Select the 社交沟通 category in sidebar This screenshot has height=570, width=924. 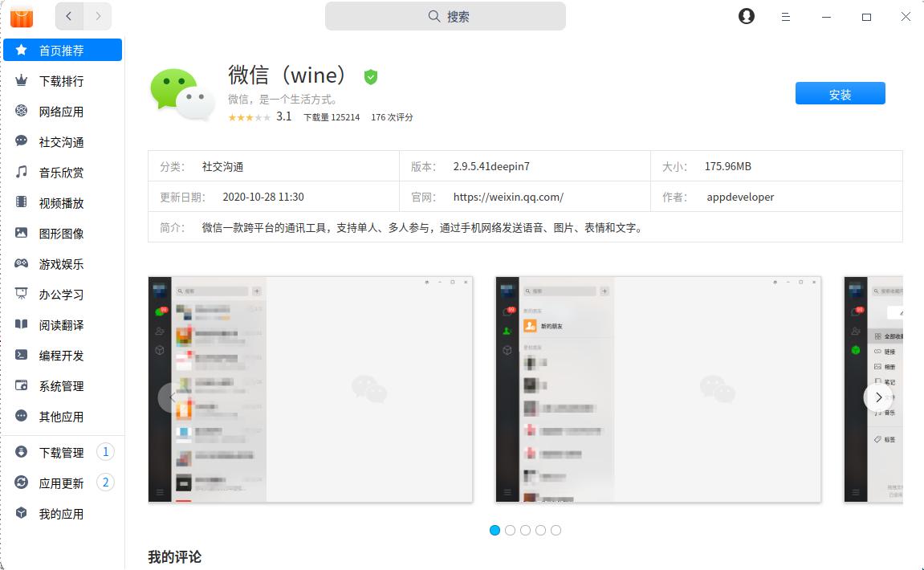pos(61,141)
